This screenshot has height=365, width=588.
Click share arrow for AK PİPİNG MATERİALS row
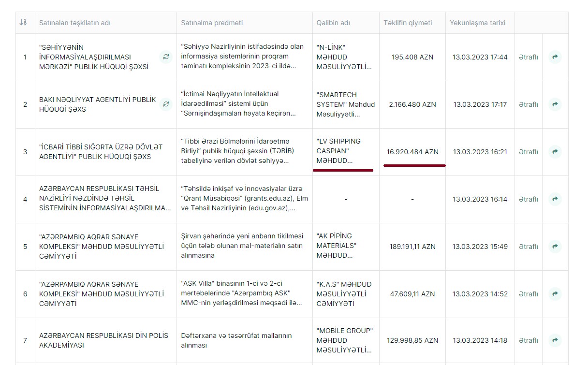[555, 247]
